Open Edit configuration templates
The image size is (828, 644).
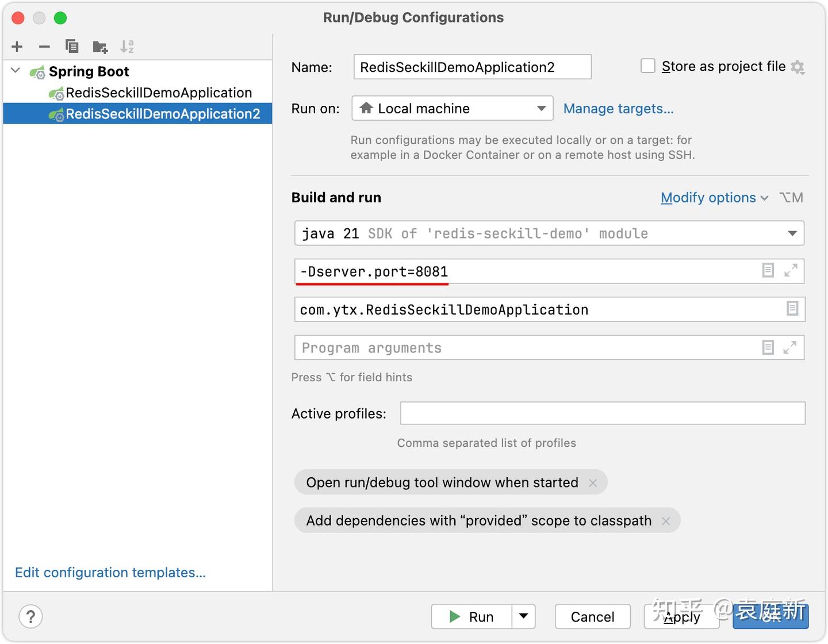tap(110, 573)
